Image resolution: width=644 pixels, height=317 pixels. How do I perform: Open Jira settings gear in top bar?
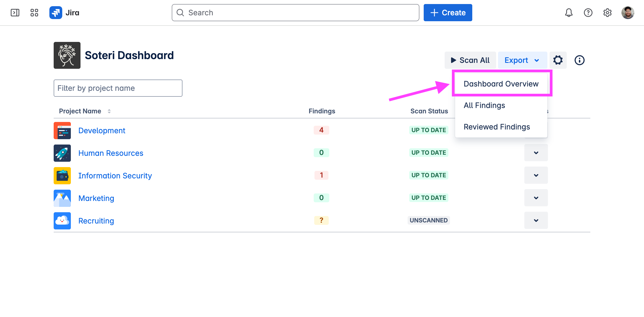[607, 13]
